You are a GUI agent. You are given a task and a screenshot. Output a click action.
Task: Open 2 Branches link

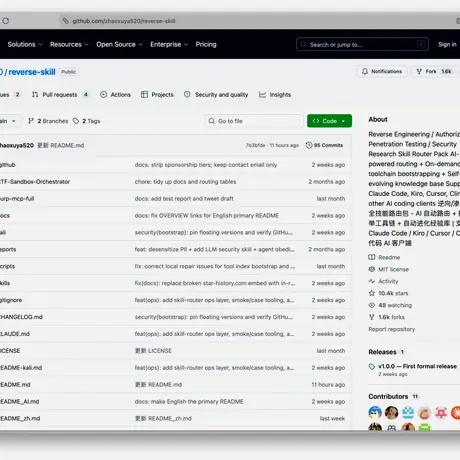click(48, 121)
